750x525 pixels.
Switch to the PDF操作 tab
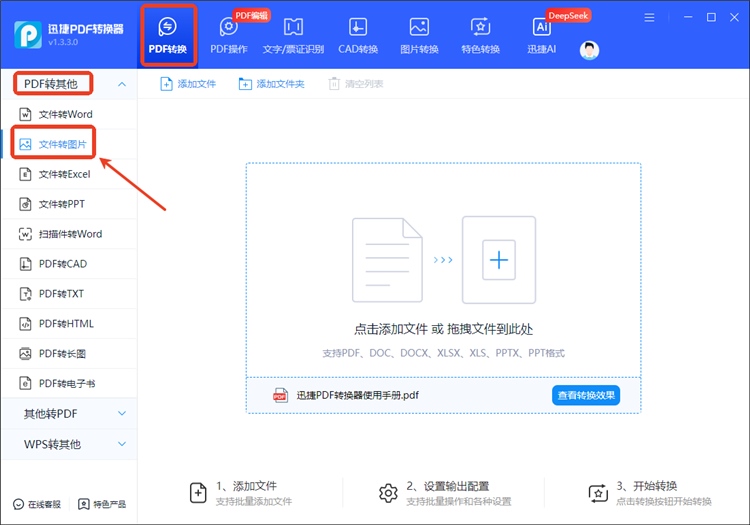click(229, 35)
